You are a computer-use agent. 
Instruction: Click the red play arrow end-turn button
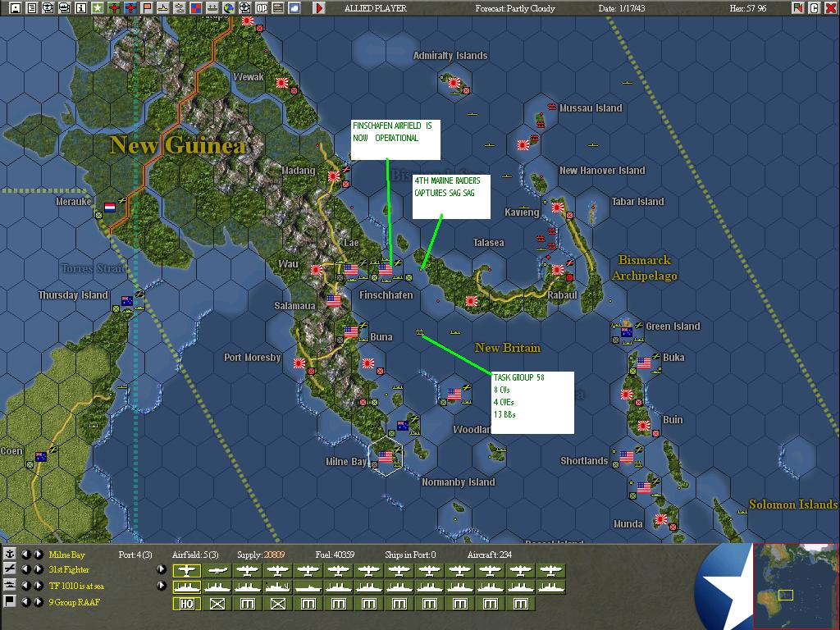(x=319, y=7)
